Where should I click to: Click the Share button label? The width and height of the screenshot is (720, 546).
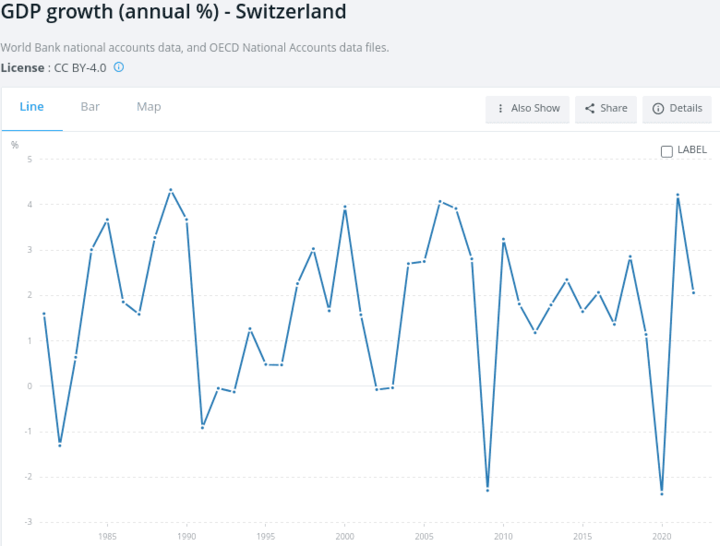[x=614, y=108]
